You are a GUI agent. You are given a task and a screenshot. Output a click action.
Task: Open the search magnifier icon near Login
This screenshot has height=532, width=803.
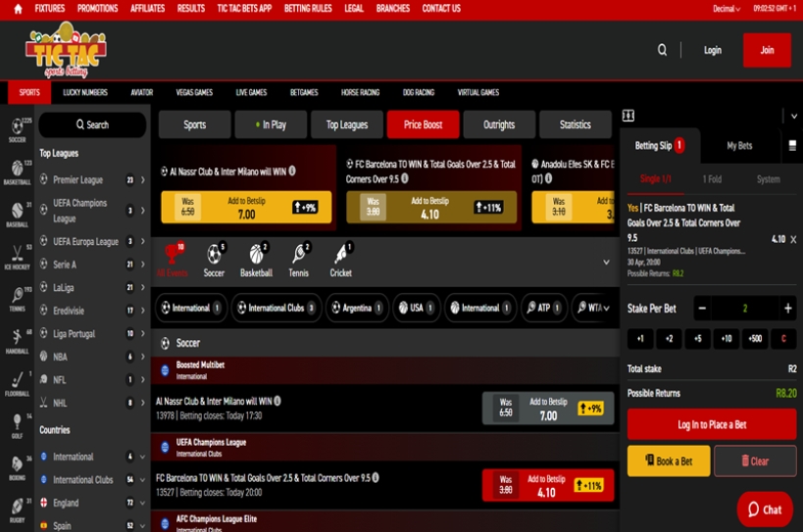[x=662, y=50]
